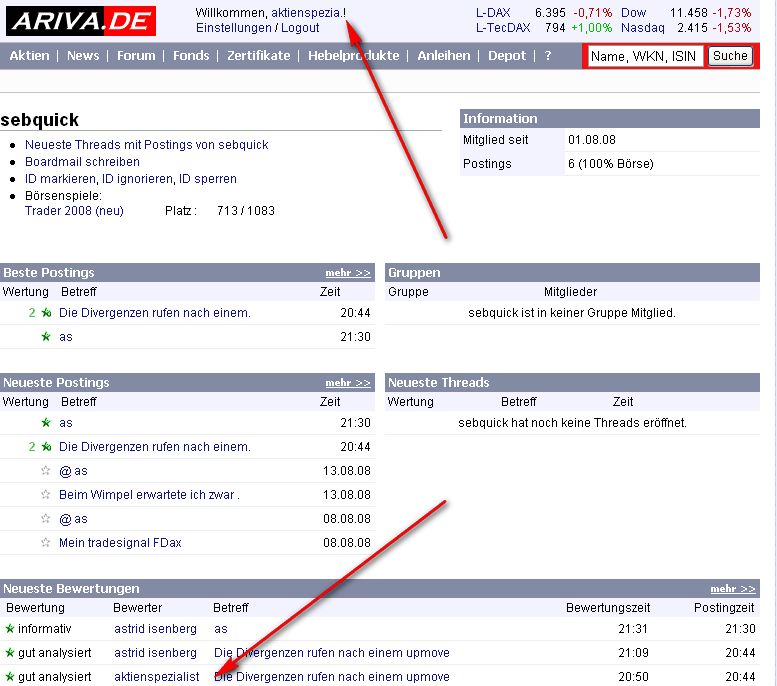
Task: Open astrid isenberg profile in 21:09 rating row
Action: pyautogui.click(x=155, y=653)
